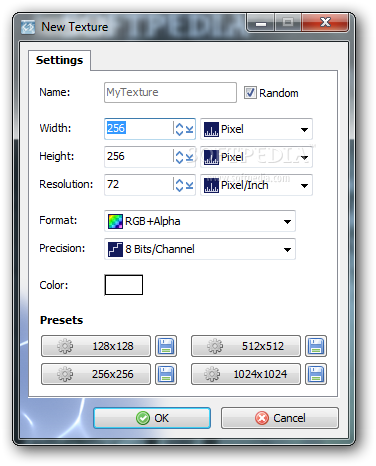
Task: Click the double-chevron icon next to Width
Action: 189,129
